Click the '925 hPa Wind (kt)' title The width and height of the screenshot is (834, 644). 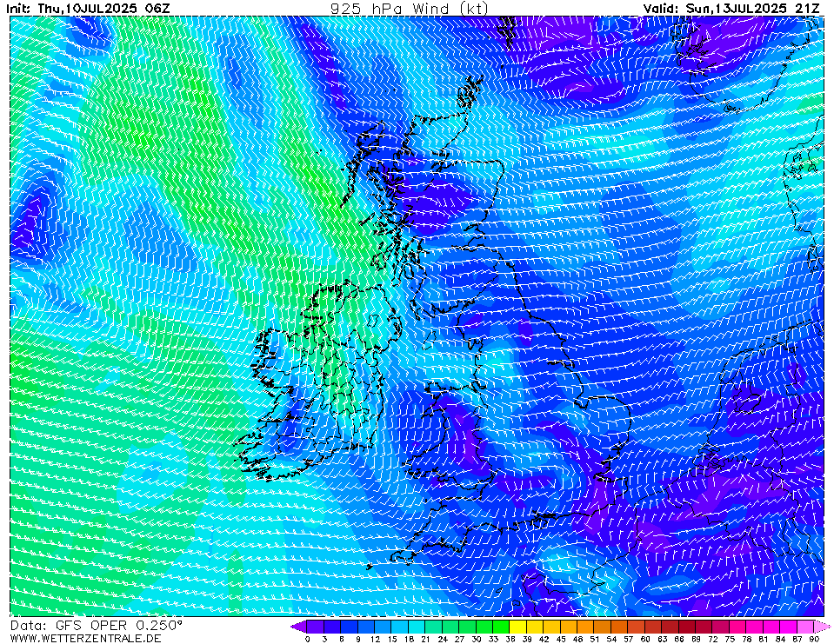point(409,9)
